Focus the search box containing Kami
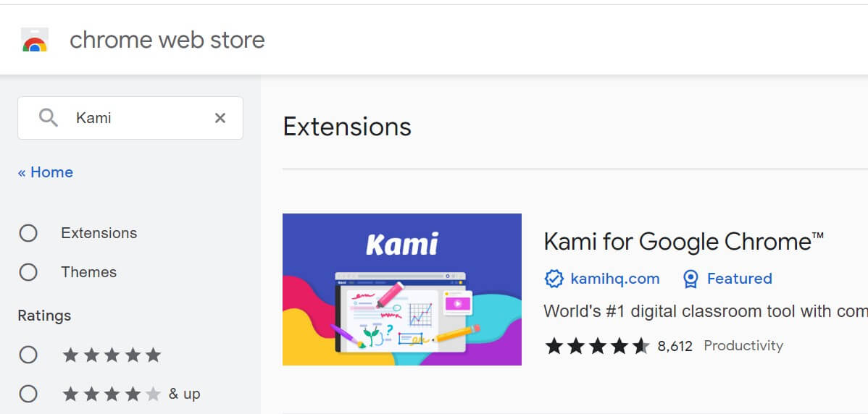Viewport: 868px width, 414px height. coord(130,118)
